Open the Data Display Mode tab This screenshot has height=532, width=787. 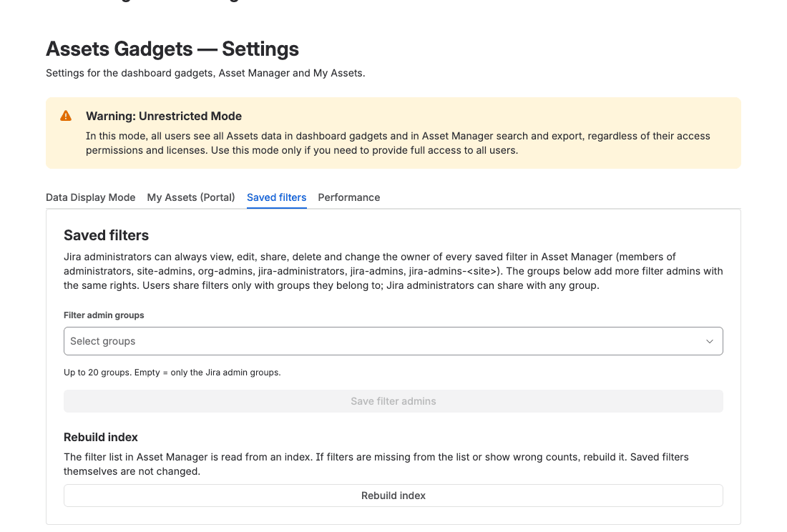90,197
